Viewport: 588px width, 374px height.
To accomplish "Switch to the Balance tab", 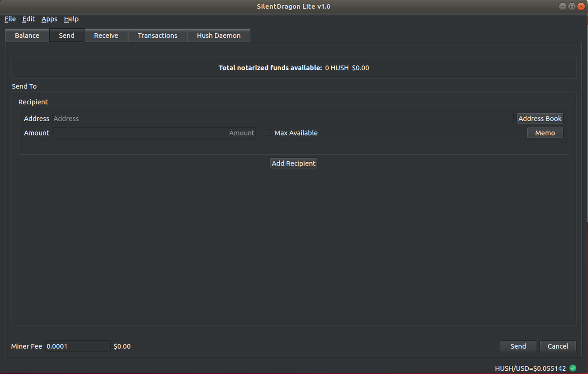I will click(27, 36).
